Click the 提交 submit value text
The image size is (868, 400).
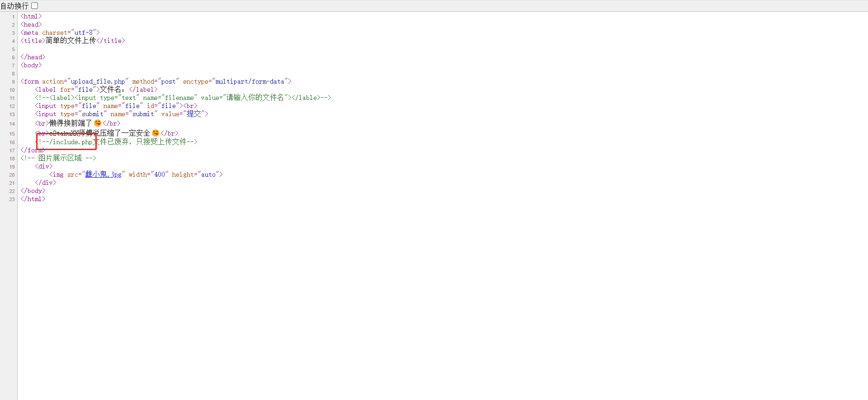click(x=193, y=114)
